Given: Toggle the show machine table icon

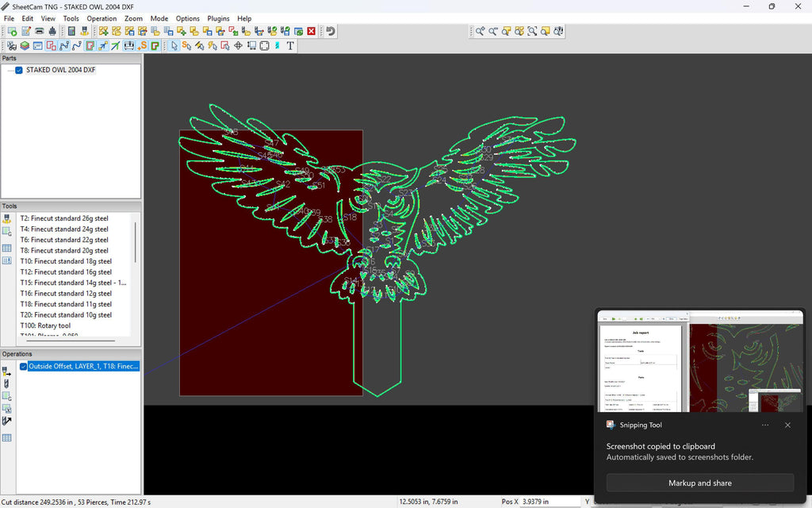Looking at the screenshot, I should pyautogui.click(x=128, y=45).
